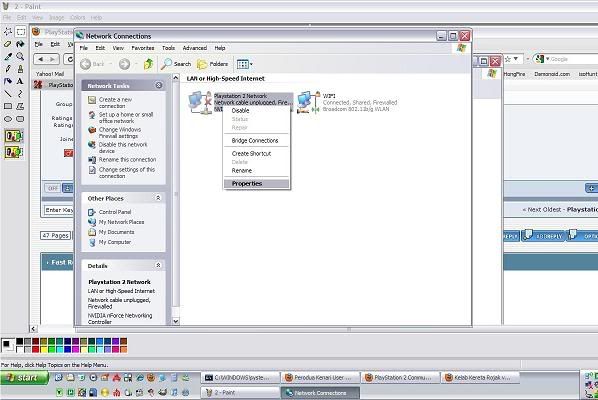Activate the Magnifier tool in Paint
The width and height of the screenshot is (598, 400).
tap(20, 57)
